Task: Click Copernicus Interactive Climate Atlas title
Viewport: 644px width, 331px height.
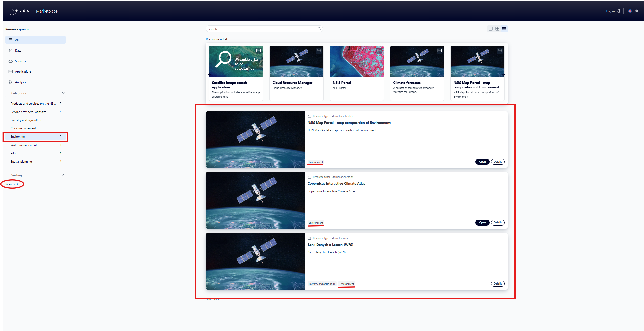Action: pos(336,184)
